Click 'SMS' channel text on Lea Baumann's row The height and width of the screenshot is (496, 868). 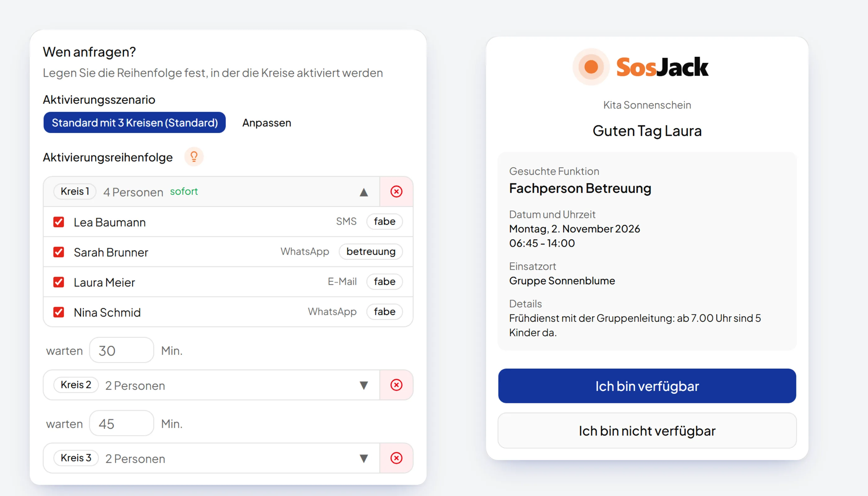click(x=346, y=221)
